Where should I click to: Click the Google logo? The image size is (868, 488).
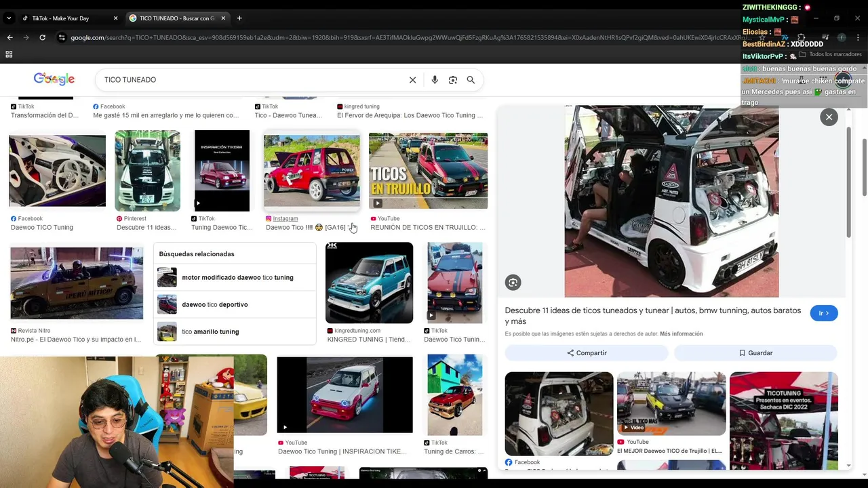tap(54, 79)
